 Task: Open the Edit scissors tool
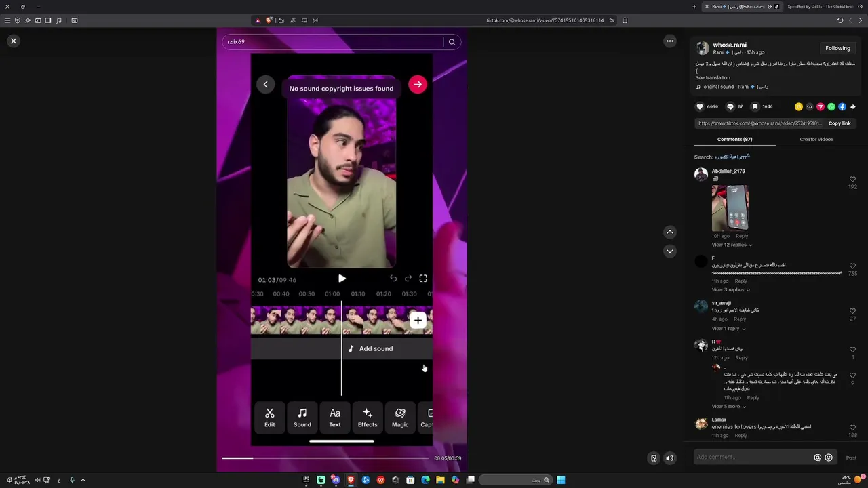coord(270,418)
